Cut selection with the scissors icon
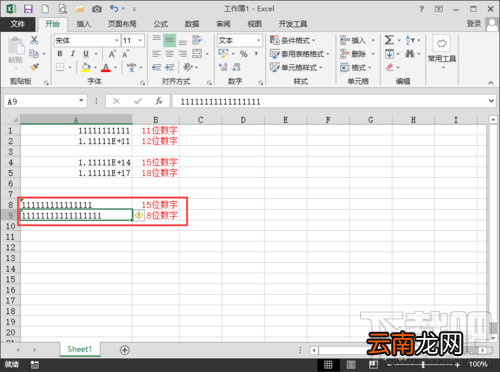 tap(34, 40)
